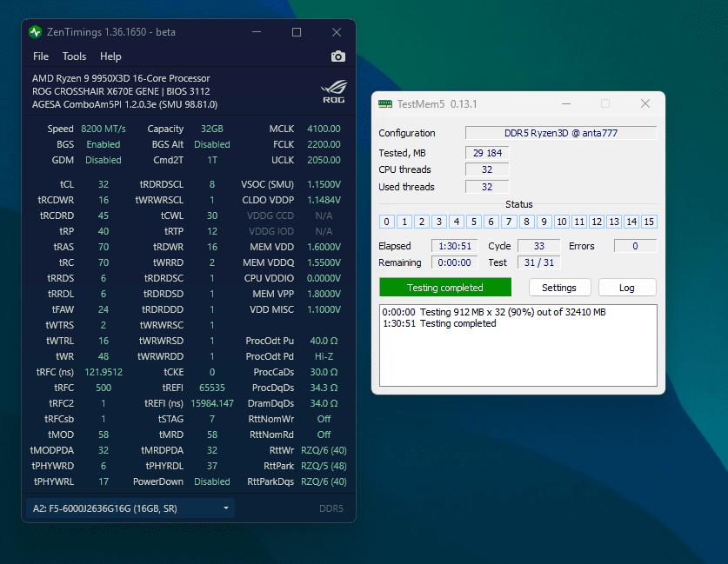This screenshot has height=564, width=728.
Task: Click the ZenTimings app icon in its title bar
Action: pos(36,32)
